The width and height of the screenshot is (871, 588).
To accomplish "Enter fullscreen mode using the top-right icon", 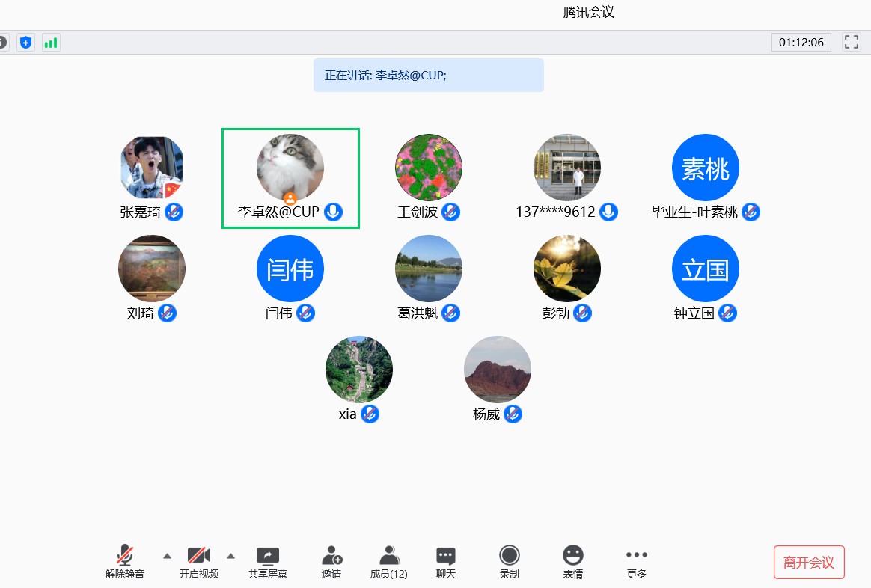I will 851,42.
